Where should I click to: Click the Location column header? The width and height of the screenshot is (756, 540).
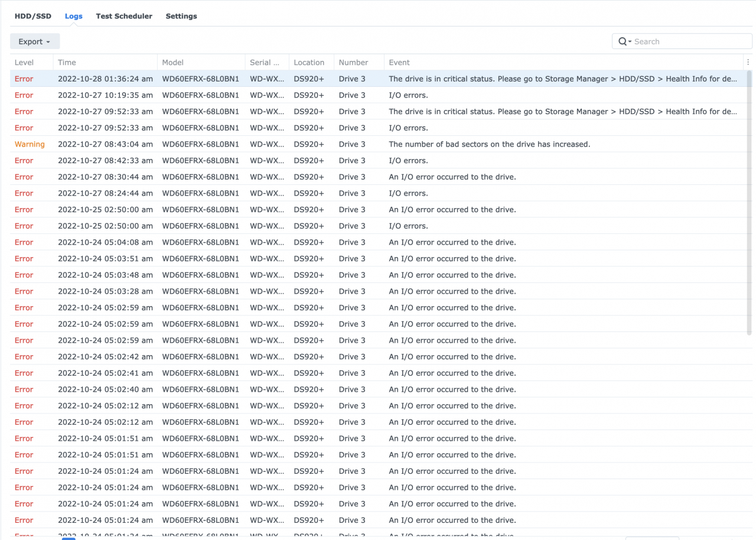click(309, 62)
